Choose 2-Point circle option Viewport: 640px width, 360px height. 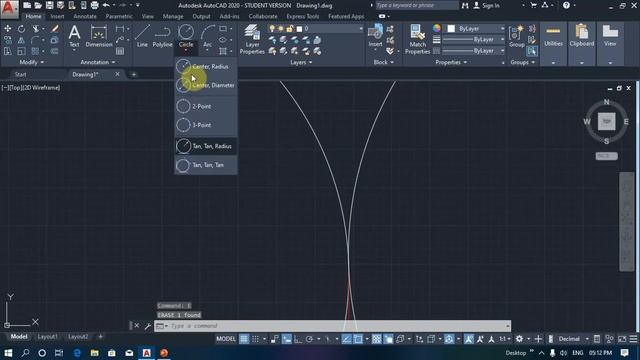tap(206, 106)
